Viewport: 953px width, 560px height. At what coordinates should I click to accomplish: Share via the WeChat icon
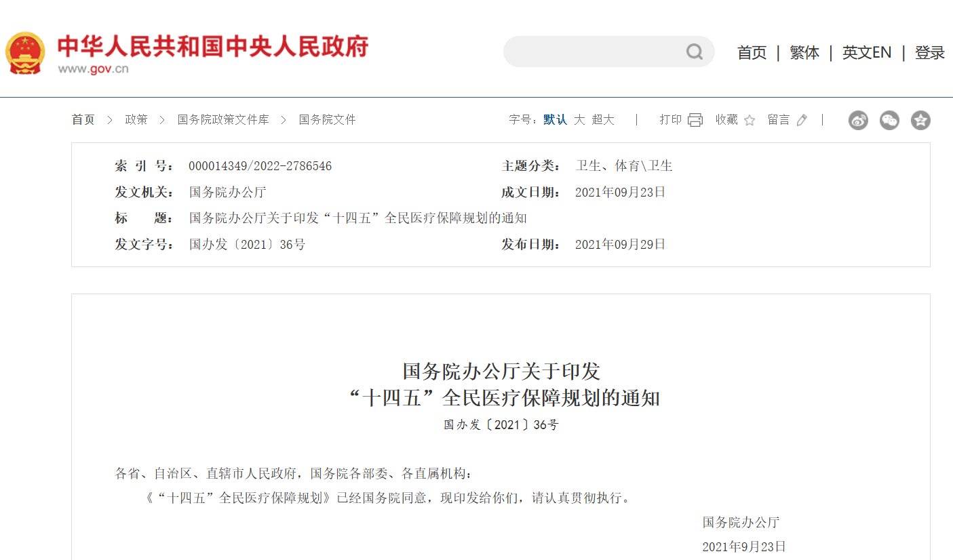[x=889, y=121]
